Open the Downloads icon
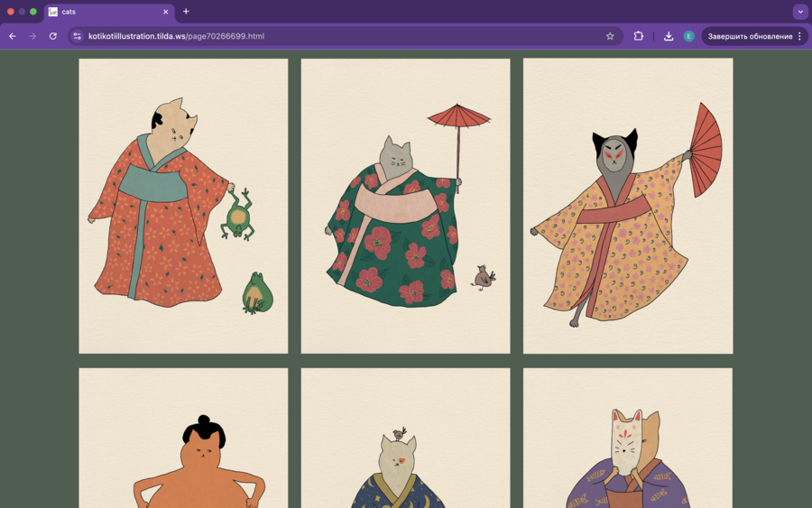The image size is (812, 508). point(669,36)
